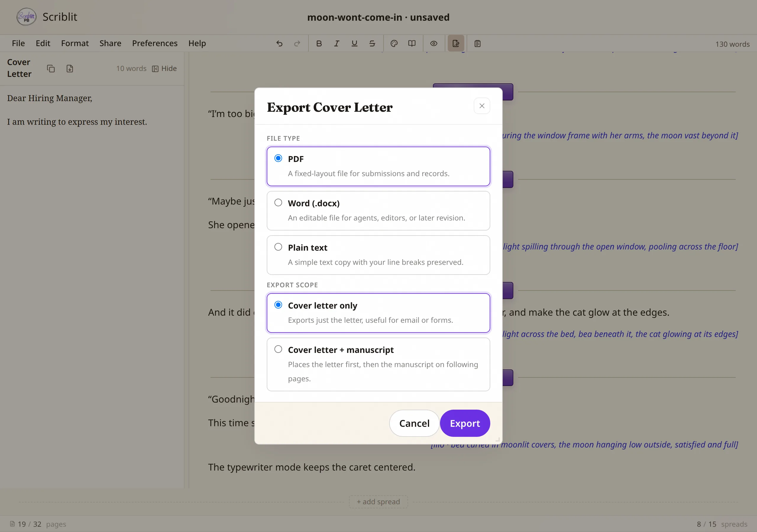This screenshot has height=532, width=757.
Task: Open the Edit menu
Action: point(43,43)
